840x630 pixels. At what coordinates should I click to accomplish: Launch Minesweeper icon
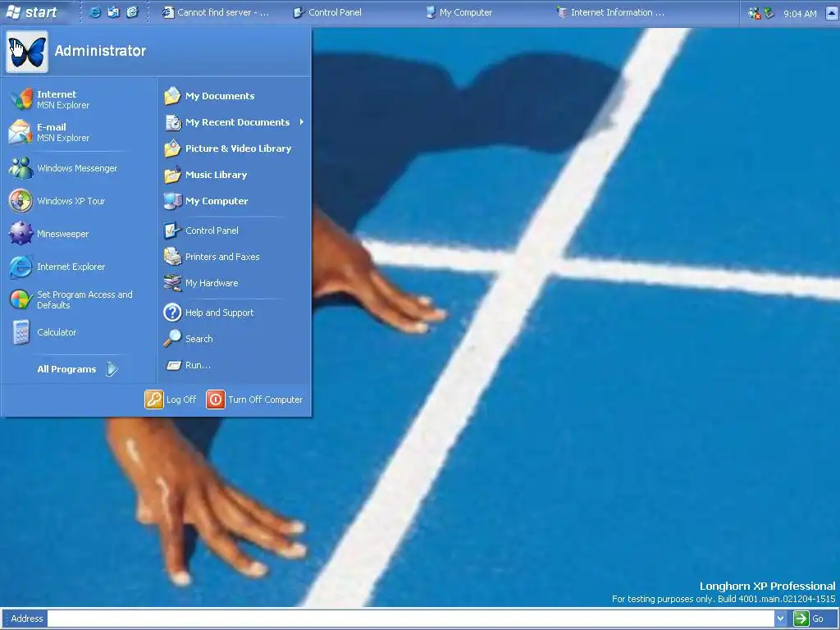(21, 234)
